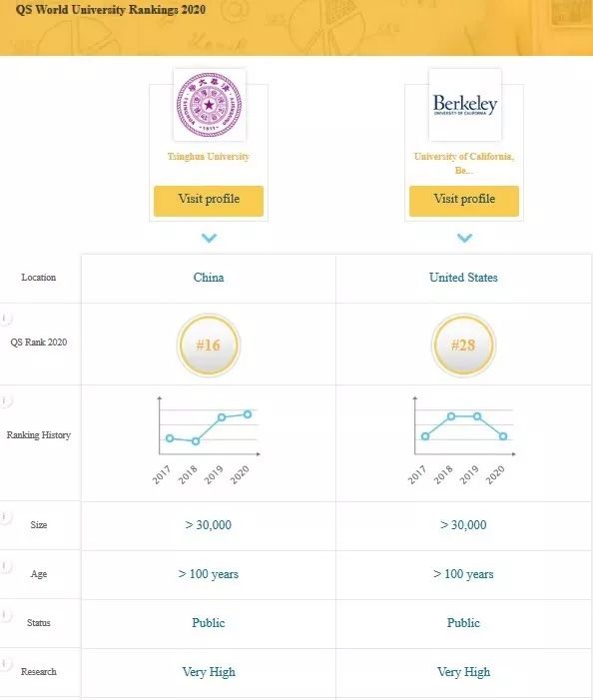The height and width of the screenshot is (700, 593).
Task: Open the University of California name link
Action: (464, 163)
